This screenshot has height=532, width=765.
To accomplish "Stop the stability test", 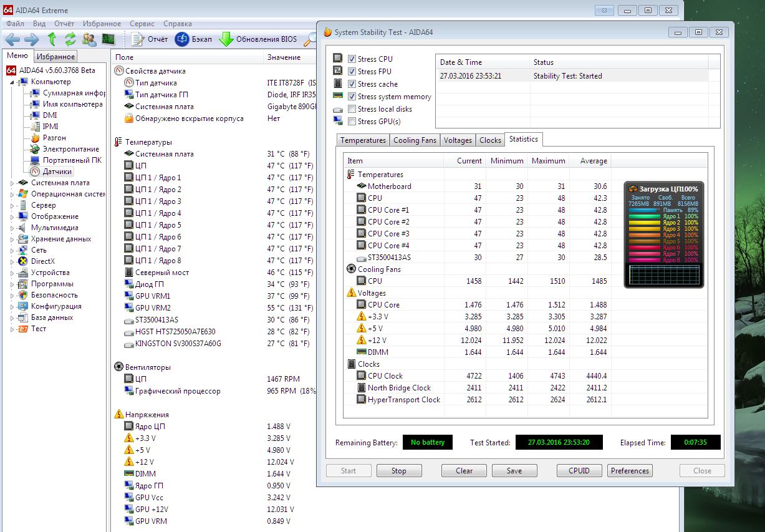I will pyautogui.click(x=399, y=471).
